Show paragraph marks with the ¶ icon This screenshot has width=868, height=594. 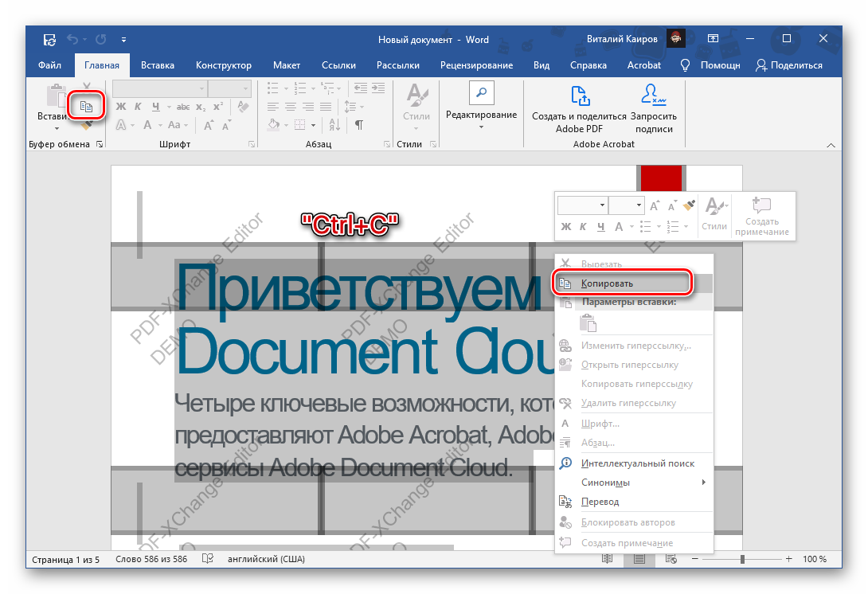tap(358, 125)
